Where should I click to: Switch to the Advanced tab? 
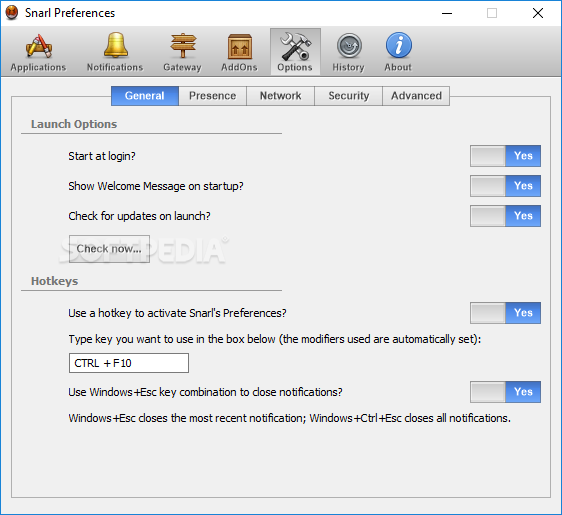[x=416, y=96]
